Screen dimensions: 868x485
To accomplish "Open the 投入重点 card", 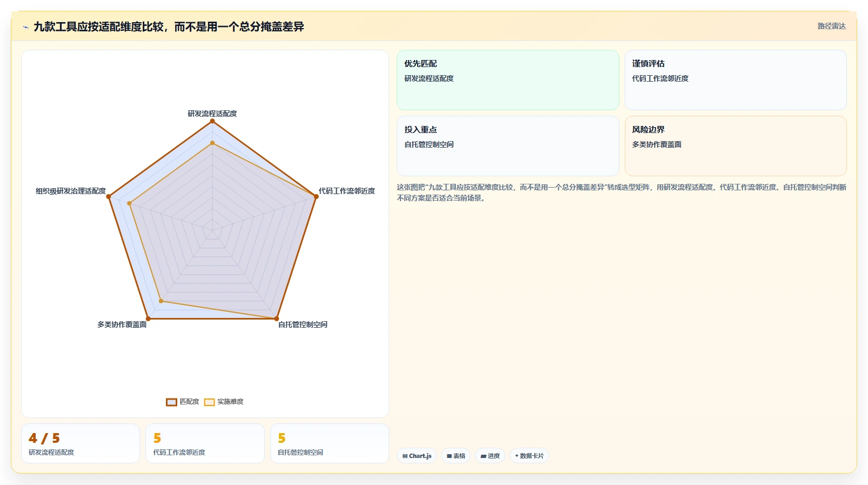I will (x=508, y=146).
